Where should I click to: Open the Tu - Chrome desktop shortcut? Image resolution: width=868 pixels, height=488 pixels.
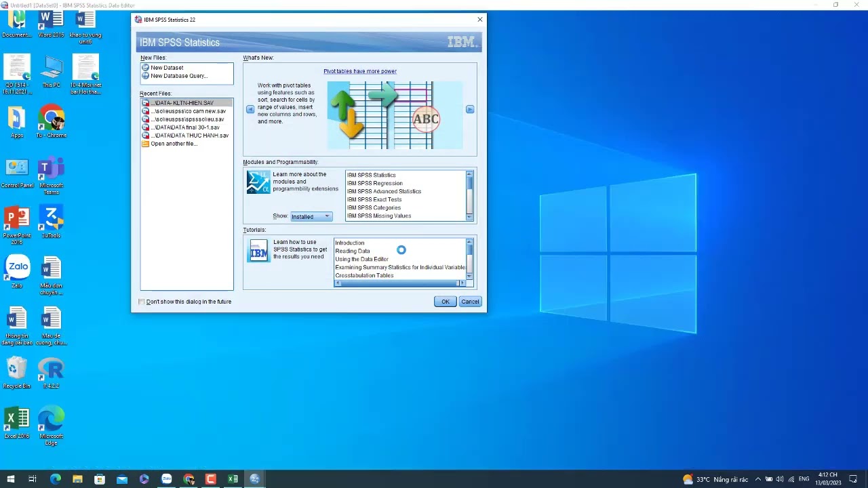(x=51, y=122)
